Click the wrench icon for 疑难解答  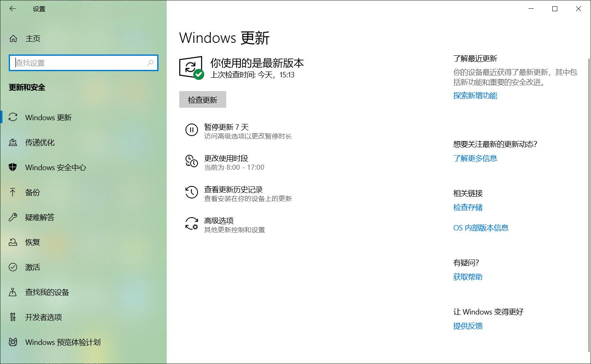13,217
